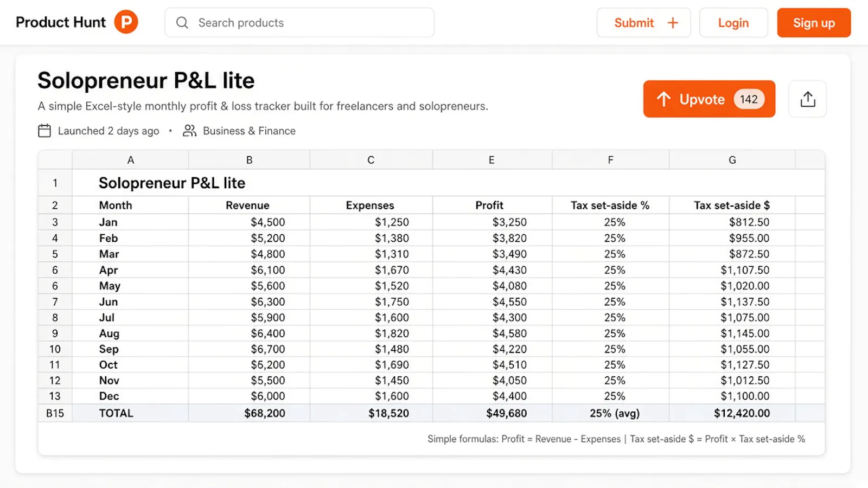Image resolution: width=868 pixels, height=488 pixels.
Task: Click Feb expenses cell '$1,380'
Action: coord(371,238)
